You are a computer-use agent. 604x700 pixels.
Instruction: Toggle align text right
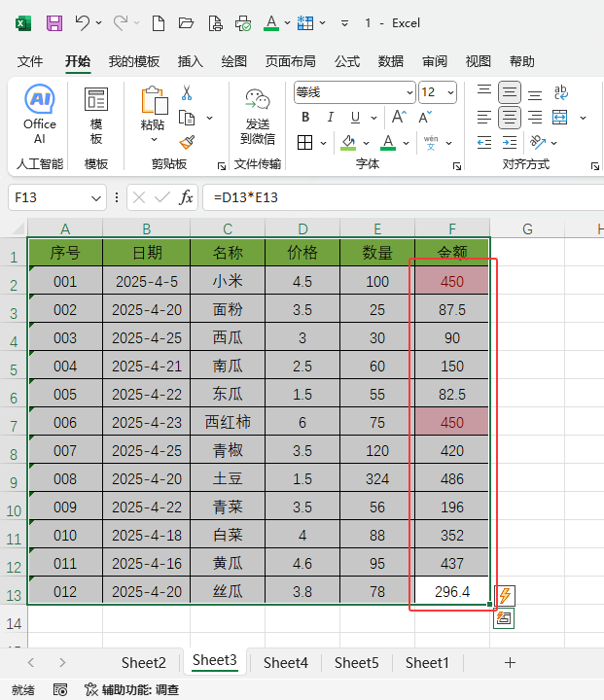[x=535, y=118]
